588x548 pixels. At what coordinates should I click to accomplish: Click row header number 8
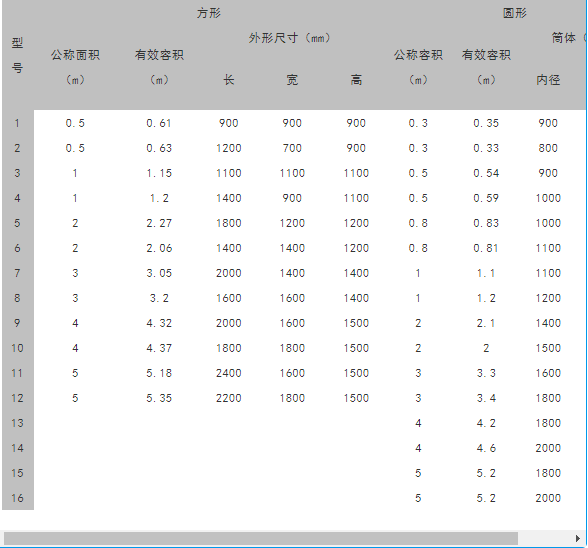17,298
